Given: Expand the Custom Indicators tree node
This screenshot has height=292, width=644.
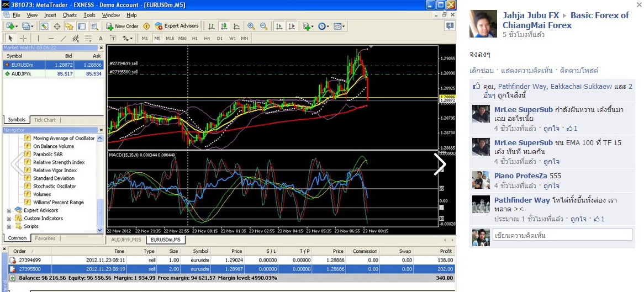Looking at the screenshot, I should click(9, 219).
